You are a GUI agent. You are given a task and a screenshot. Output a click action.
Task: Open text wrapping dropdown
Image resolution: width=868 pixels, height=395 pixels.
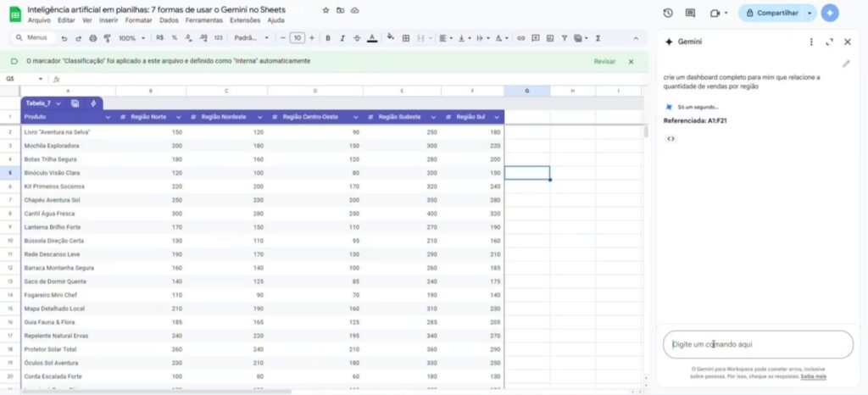(x=482, y=38)
